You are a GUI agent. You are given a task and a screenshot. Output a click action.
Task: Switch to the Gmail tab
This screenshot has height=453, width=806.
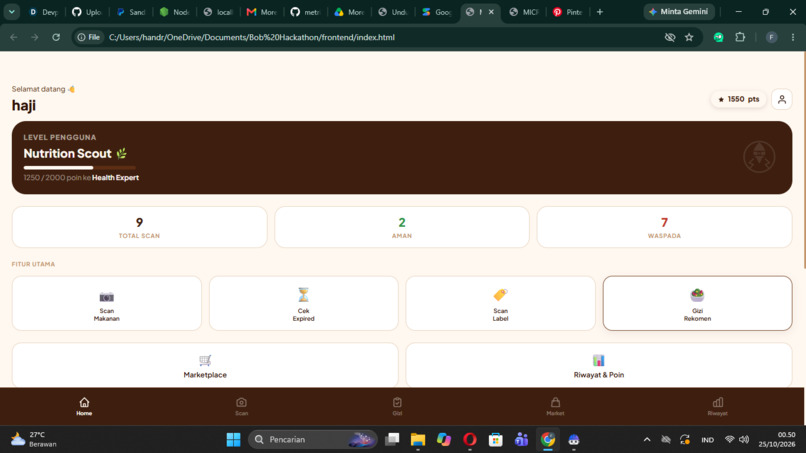262,12
